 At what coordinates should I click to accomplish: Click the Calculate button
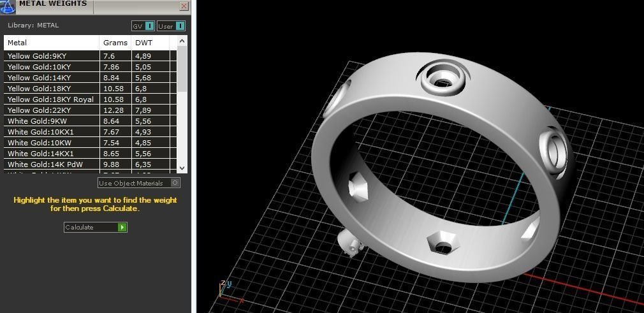(x=95, y=227)
